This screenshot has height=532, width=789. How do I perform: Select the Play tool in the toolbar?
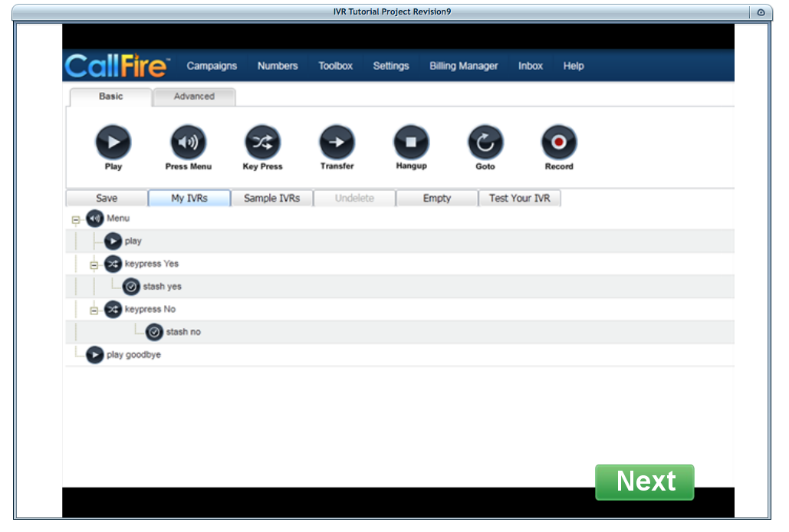point(113,142)
